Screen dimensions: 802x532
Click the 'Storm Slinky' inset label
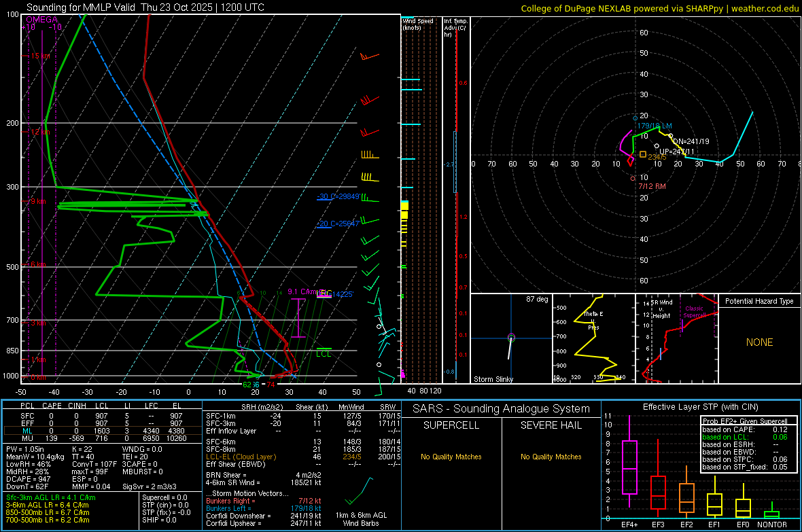[493, 379]
